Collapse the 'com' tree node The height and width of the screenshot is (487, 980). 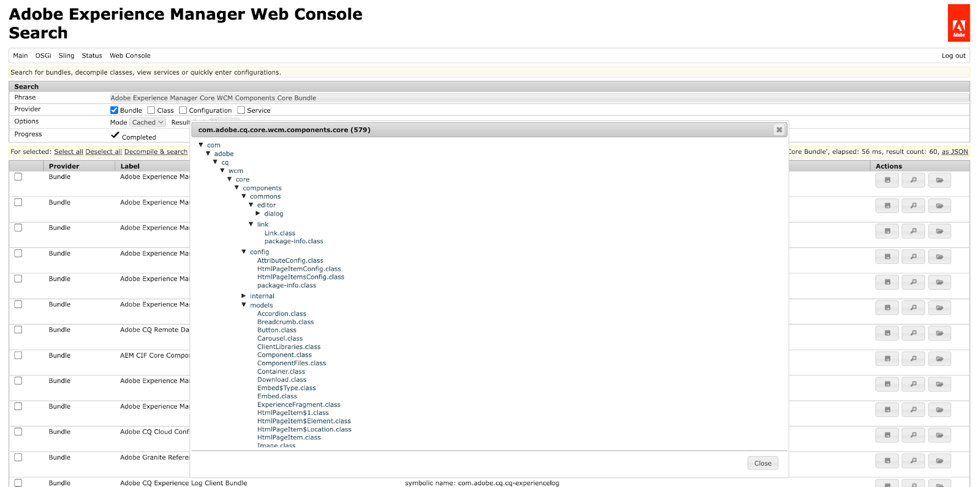[x=201, y=145]
